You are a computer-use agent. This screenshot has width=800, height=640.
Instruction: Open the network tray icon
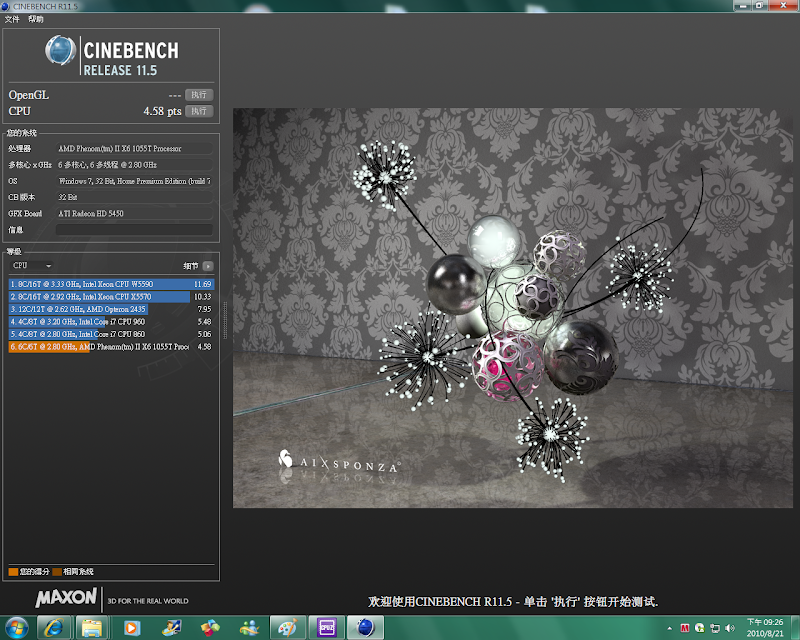click(x=715, y=628)
